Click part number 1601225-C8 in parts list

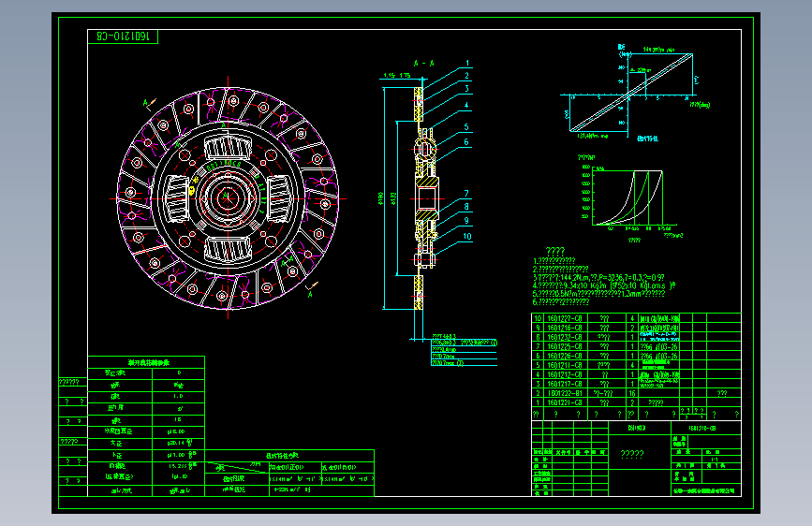pos(565,347)
